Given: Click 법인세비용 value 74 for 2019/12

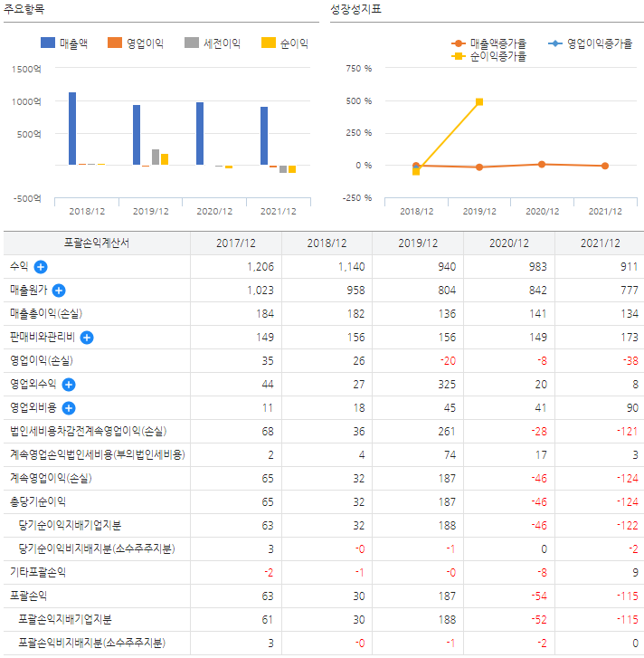Looking at the screenshot, I should point(450,455).
